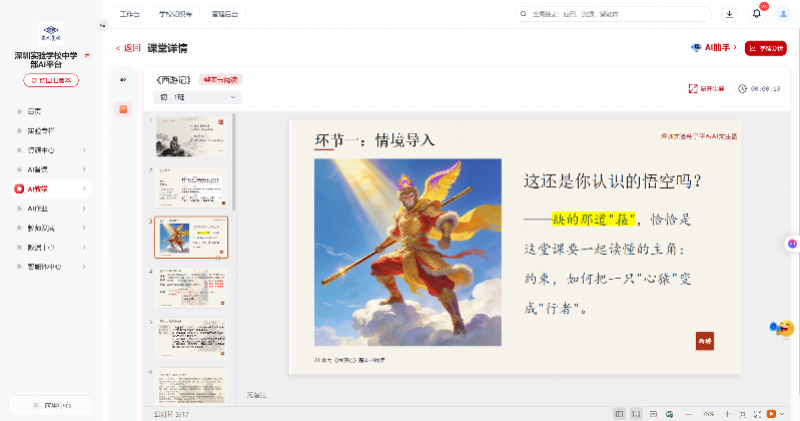Open the 工作台 tab
The height and width of the screenshot is (421, 800).
[130, 14]
